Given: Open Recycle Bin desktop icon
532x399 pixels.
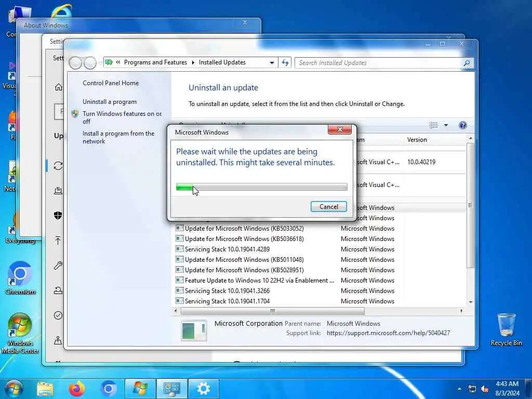Looking at the screenshot, I should pos(506,329).
